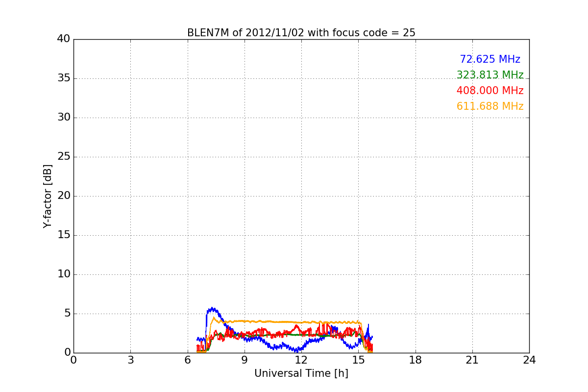588x392 pixels.
Task: Click the y-axis tick label '10'
Action: (x=64, y=274)
